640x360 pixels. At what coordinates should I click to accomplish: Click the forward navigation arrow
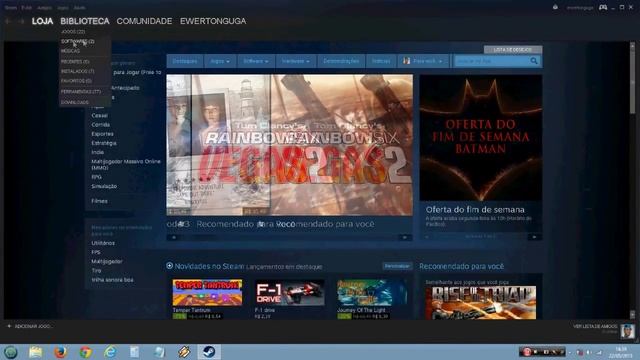[x=22, y=21]
